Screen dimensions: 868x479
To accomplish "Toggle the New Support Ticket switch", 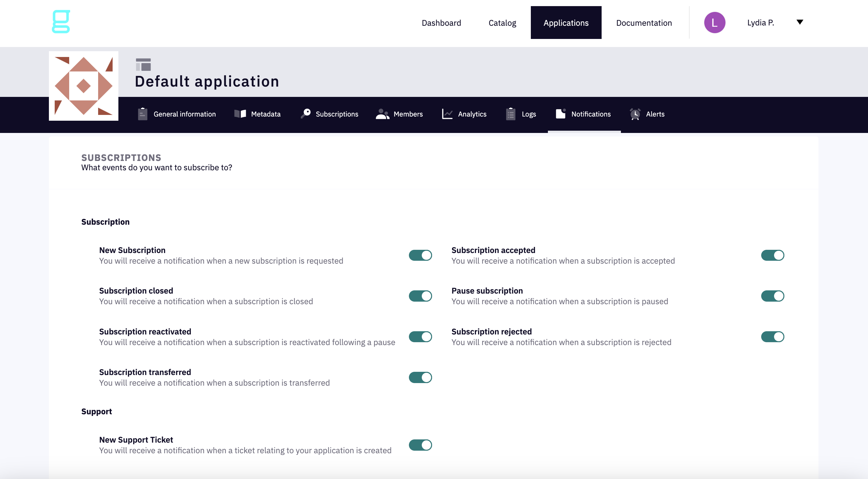I will point(420,445).
